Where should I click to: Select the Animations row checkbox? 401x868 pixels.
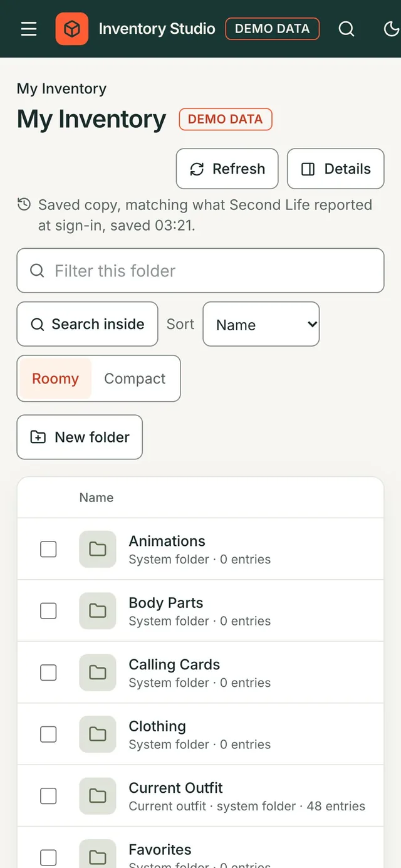(48, 549)
